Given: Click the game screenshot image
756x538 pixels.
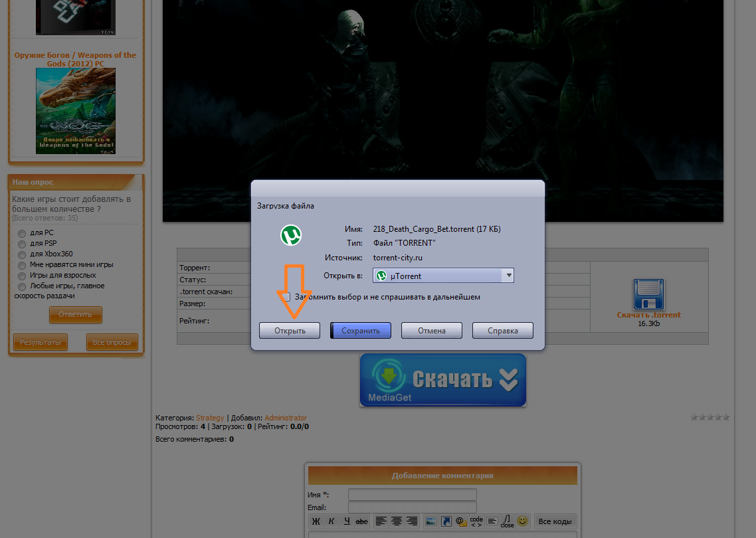Looking at the screenshot, I should (442, 111).
